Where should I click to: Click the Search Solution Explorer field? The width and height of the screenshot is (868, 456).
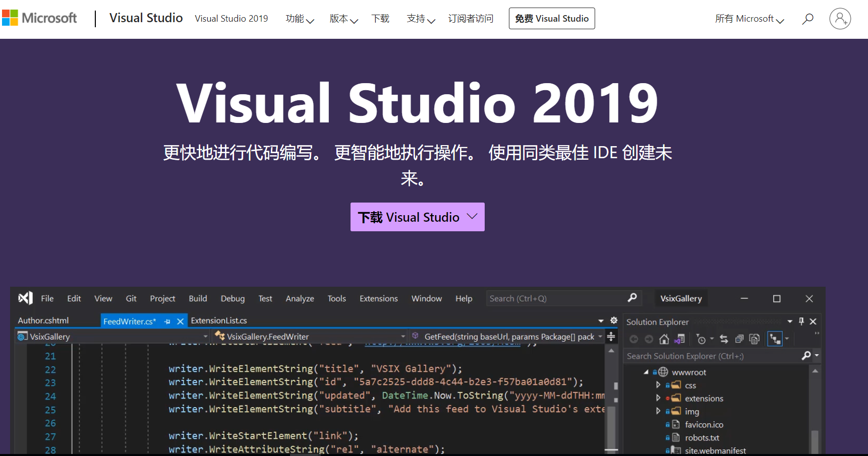point(711,356)
